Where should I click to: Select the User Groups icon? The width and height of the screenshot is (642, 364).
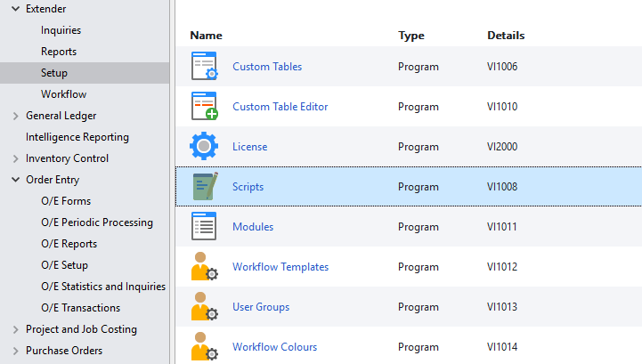pyautogui.click(x=204, y=306)
